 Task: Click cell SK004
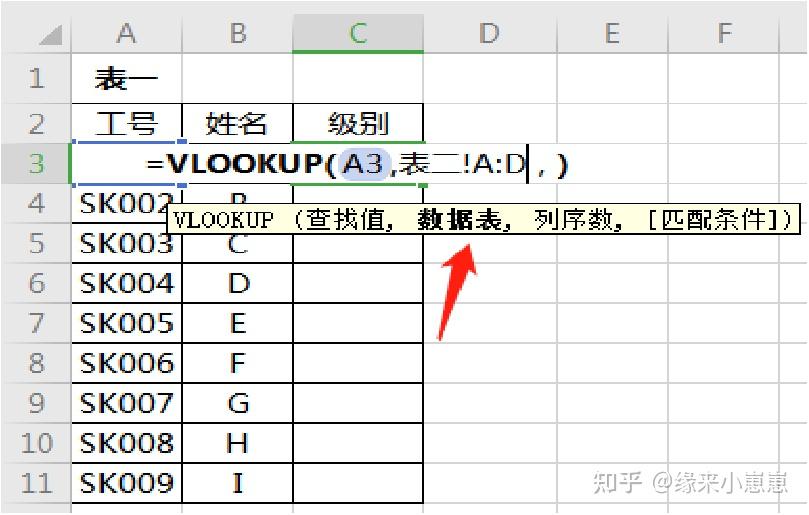pyautogui.click(x=126, y=283)
